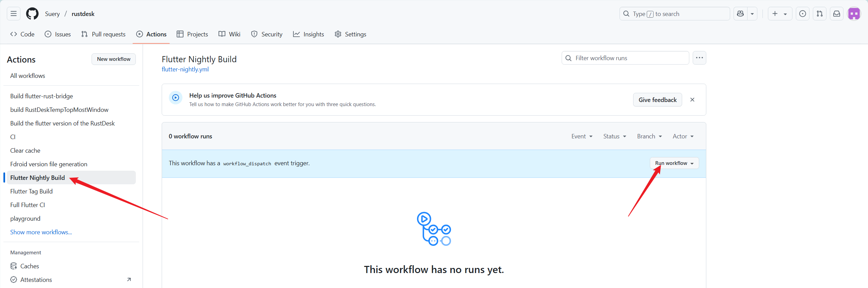
Task: Open the Issues tab
Action: click(58, 34)
